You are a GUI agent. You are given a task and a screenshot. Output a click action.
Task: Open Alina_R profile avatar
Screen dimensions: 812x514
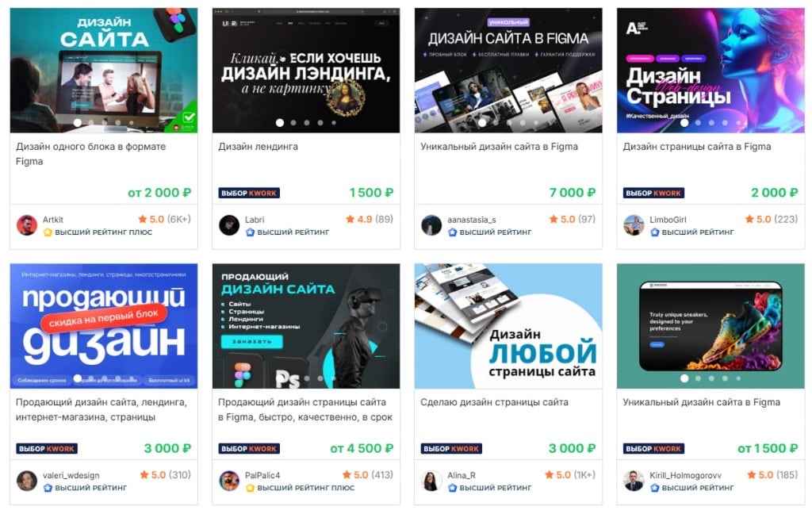point(431,481)
